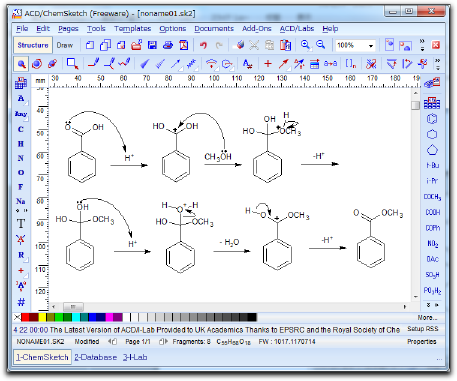Image resolution: width=457 pixels, height=381 pixels.
Task: Select the benzene ring template
Action: [432, 119]
